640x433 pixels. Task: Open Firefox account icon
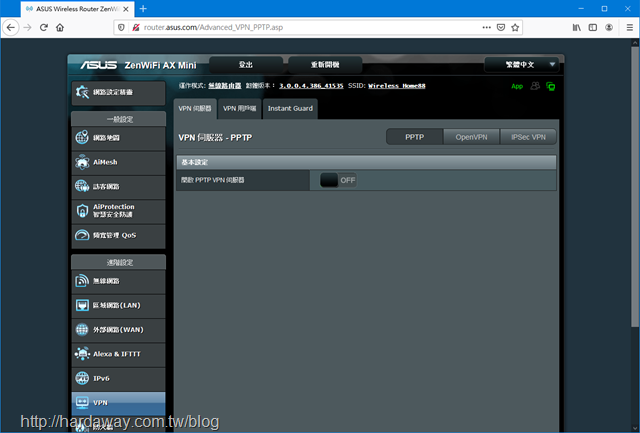(x=609, y=27)
